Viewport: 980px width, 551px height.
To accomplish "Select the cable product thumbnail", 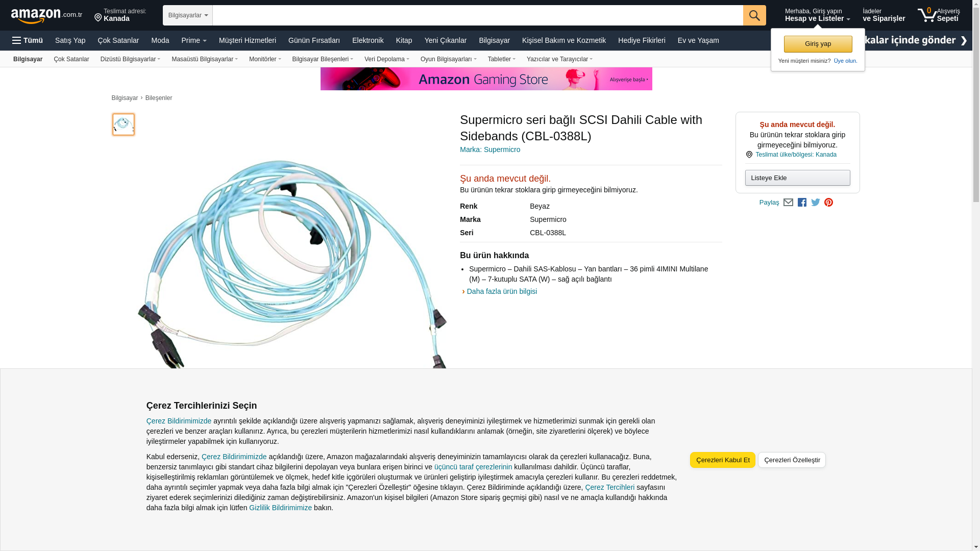I will point(124,124).
